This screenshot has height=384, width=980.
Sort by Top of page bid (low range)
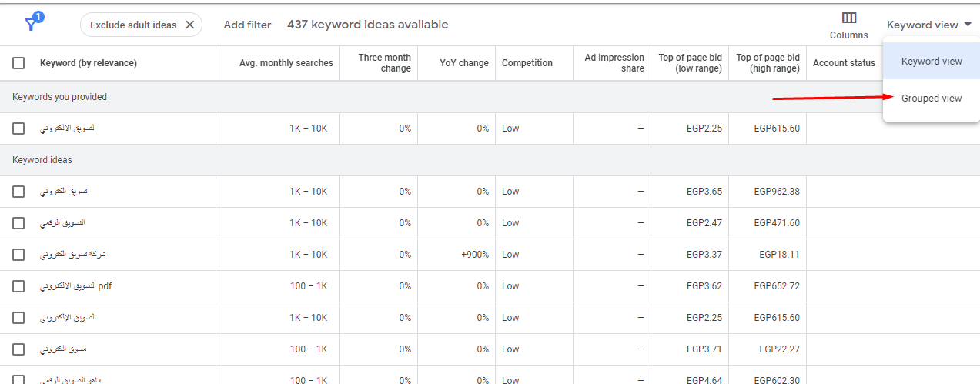690,63
